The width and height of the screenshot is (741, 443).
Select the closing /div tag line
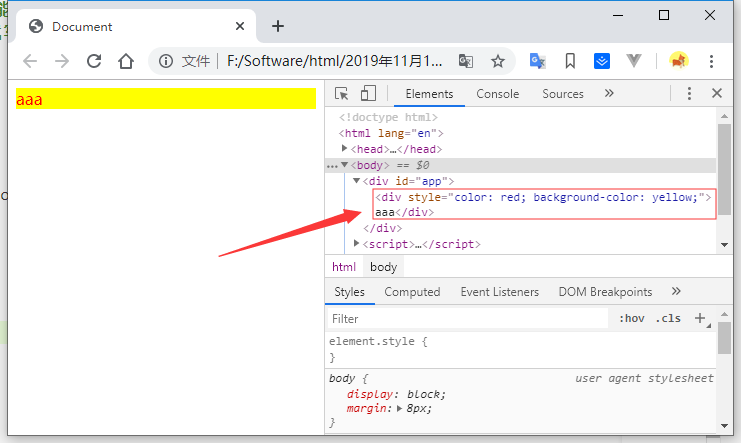point(383,228)
